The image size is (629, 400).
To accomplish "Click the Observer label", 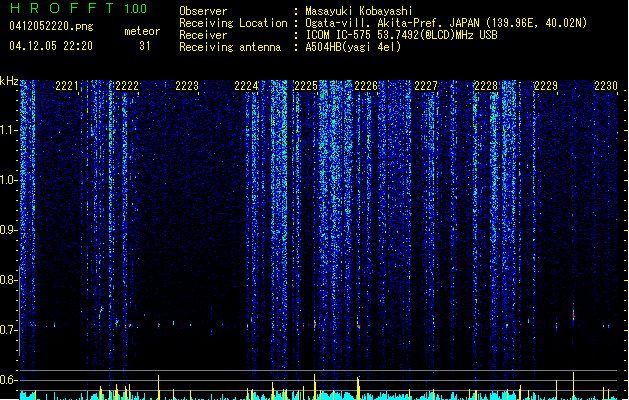I will coord(203,11).
